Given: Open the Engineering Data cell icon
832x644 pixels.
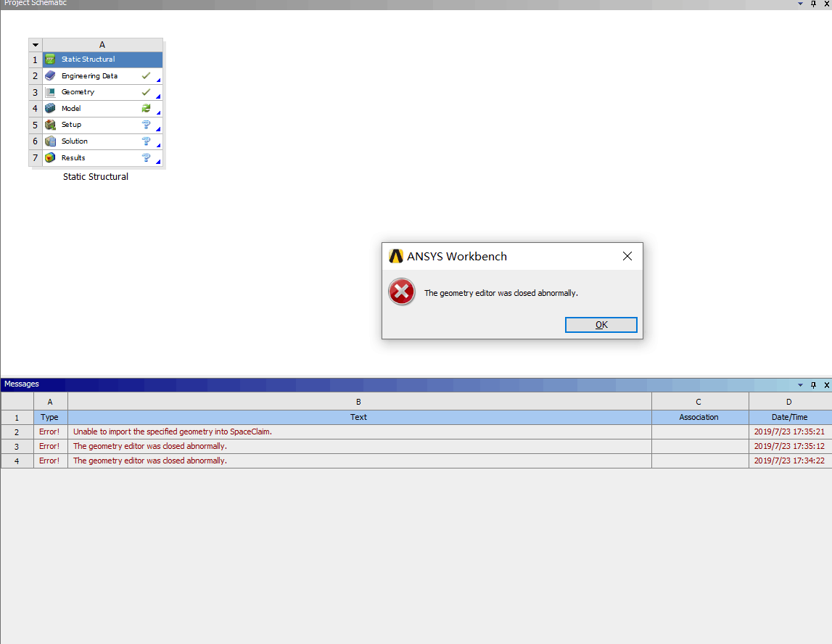Looking at the screenshot, I should click(x=50, y=76).
